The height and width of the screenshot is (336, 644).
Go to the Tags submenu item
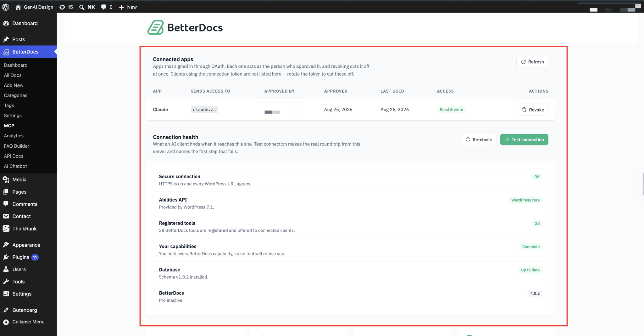click(x=9, y=105)
